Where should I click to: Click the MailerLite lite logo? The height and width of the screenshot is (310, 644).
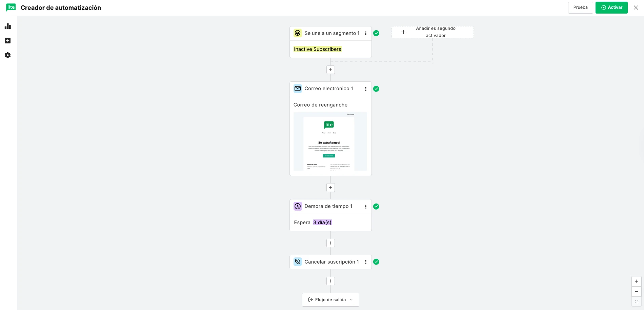(11, 7)
